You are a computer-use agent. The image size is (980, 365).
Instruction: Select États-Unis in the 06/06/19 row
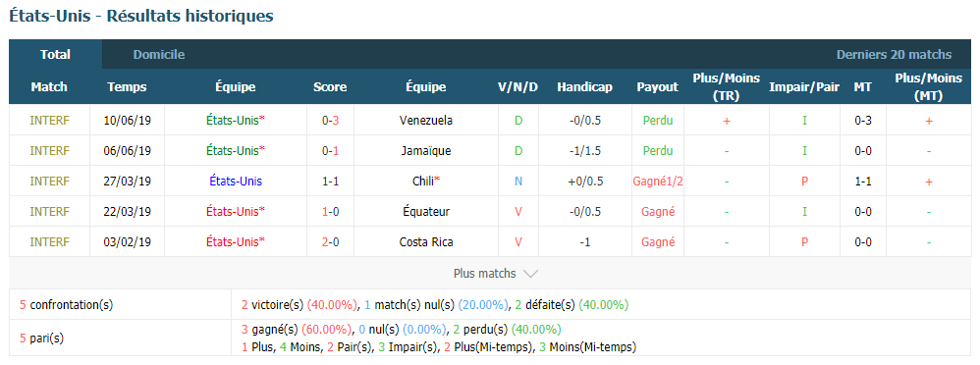tap(236, 151)
